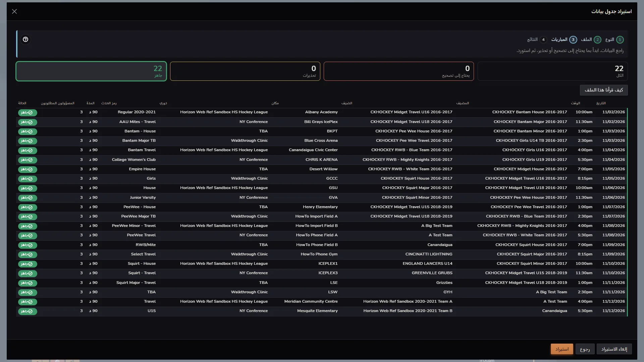
Task: Filter by the يحتاج إلى تصحيح card
Action: pyautogui.click(x=399, y=71)
